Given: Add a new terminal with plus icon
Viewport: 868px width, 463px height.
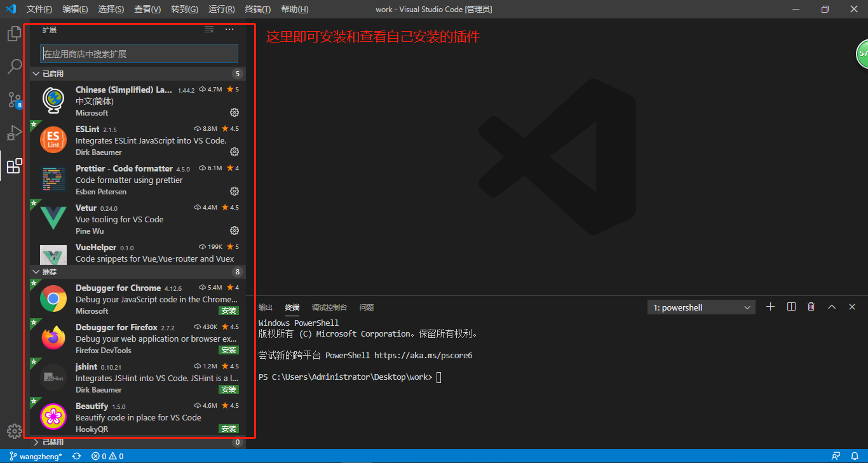Looking at the screenshot, I should tap(770, 307).
